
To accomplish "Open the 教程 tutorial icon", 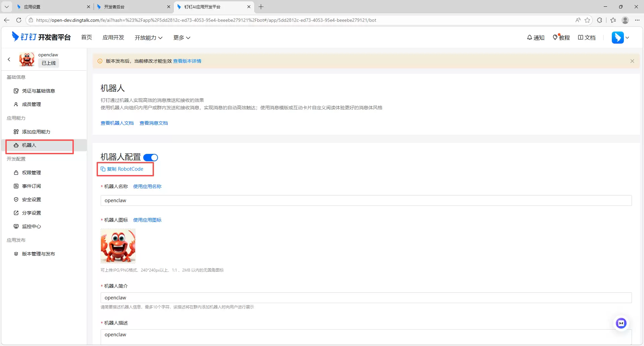I will pyautogui.click(x=555, y=38).
